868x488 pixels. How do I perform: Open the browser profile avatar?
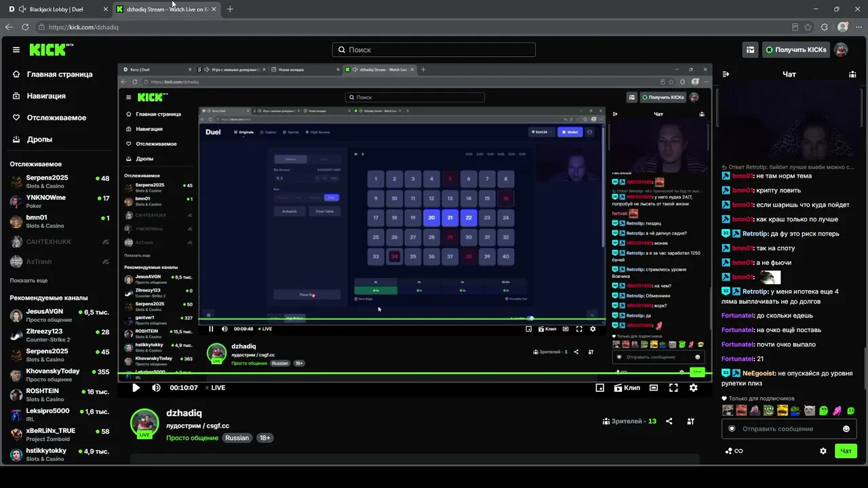click(842, 27)
